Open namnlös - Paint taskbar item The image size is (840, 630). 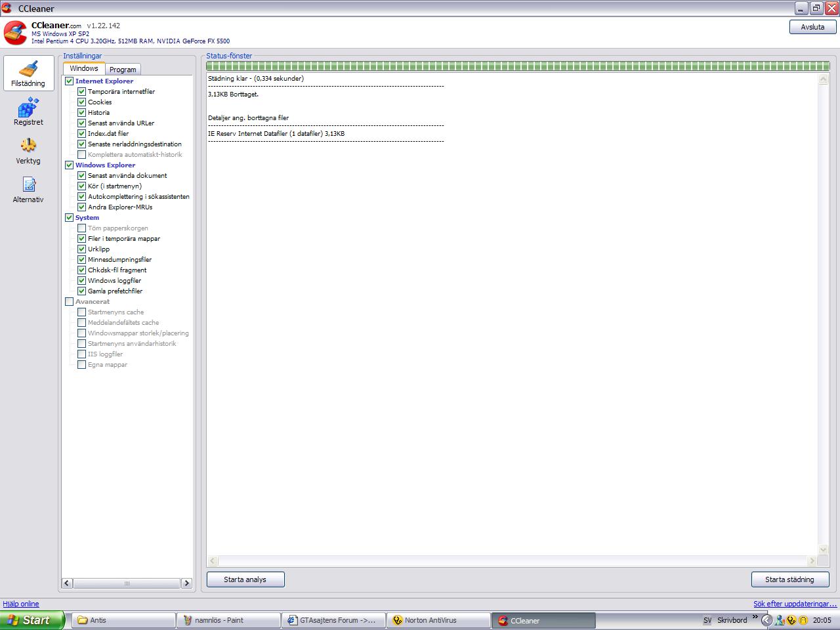(x=228, y=620)
